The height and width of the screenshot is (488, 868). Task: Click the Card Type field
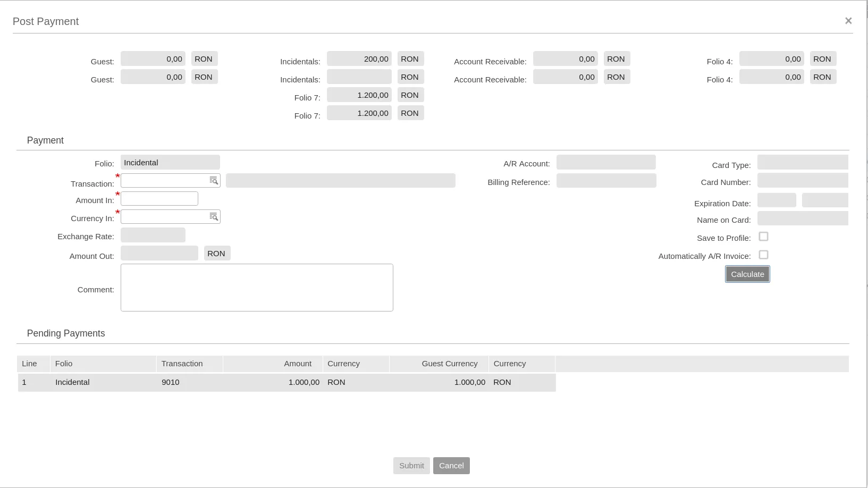(803, 162)
